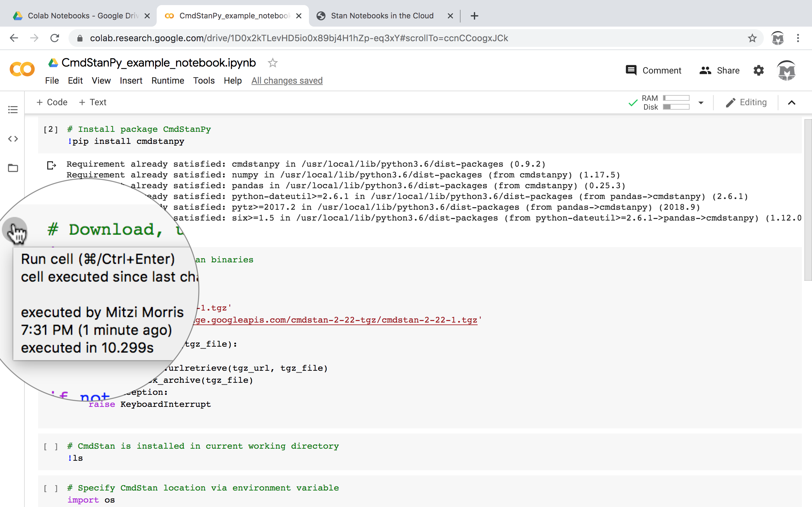Click the notebook settings gear icon
Screen dimensions: 812x507
(758, 70)
